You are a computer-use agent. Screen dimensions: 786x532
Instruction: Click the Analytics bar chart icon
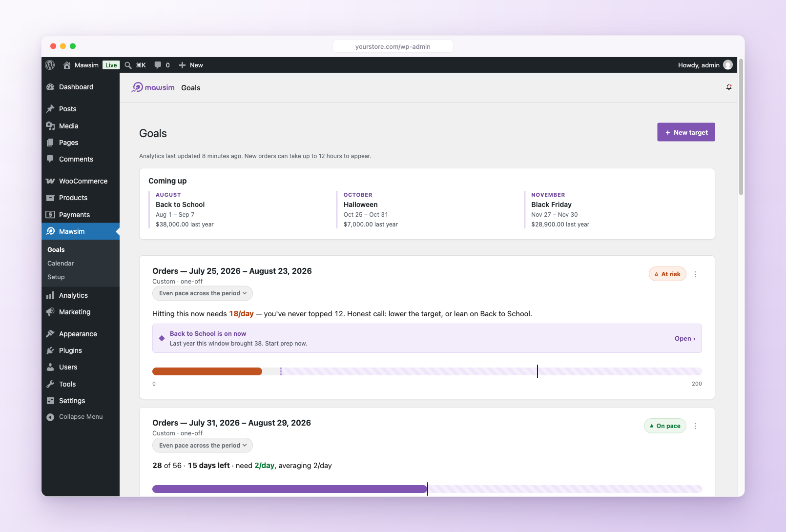tap(50, 295)
